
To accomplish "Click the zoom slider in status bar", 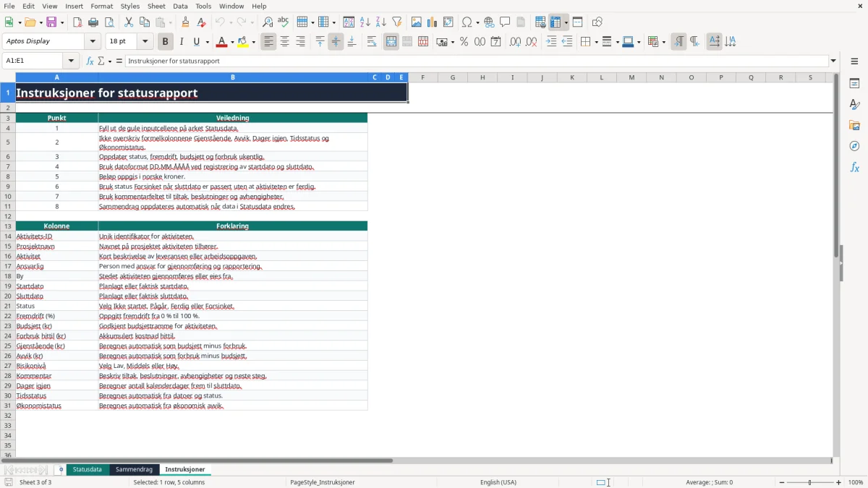I will point(810,482).
